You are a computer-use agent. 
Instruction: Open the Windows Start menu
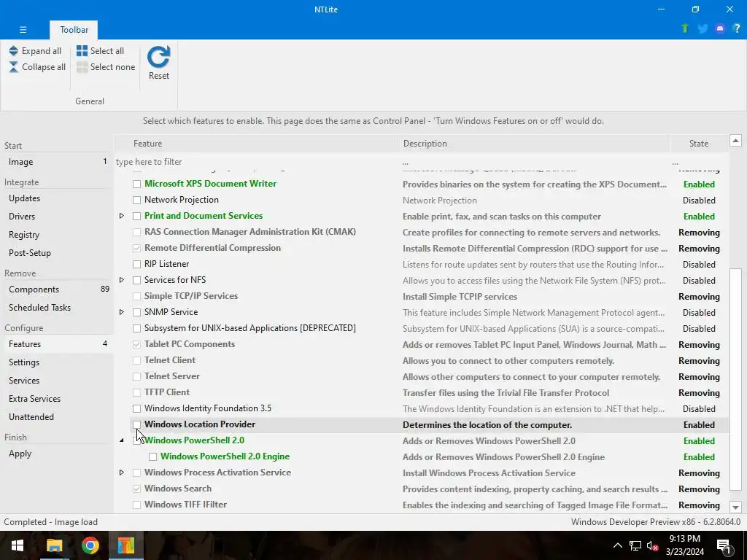point(18,545)
